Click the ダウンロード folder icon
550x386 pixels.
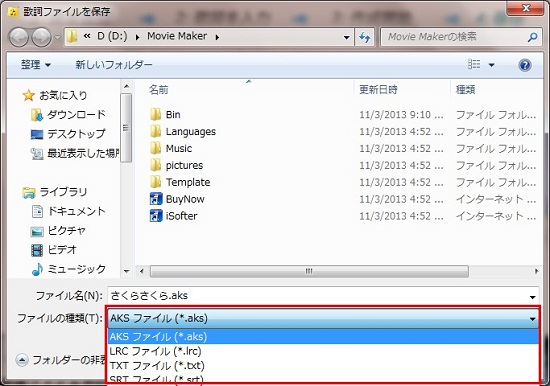[36, 115]
